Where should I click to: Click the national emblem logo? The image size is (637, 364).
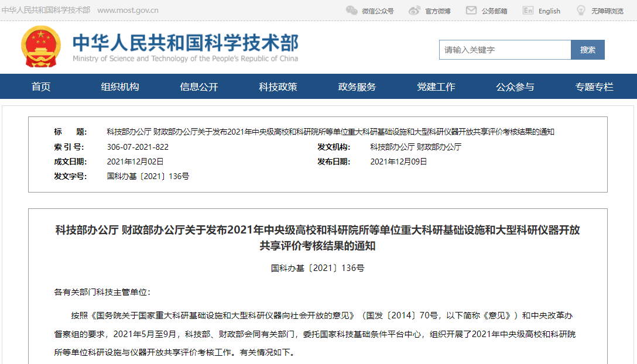41,47
